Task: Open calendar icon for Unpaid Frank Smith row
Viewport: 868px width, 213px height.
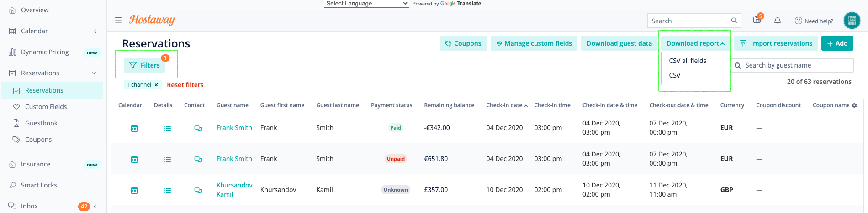Action: 134,159
